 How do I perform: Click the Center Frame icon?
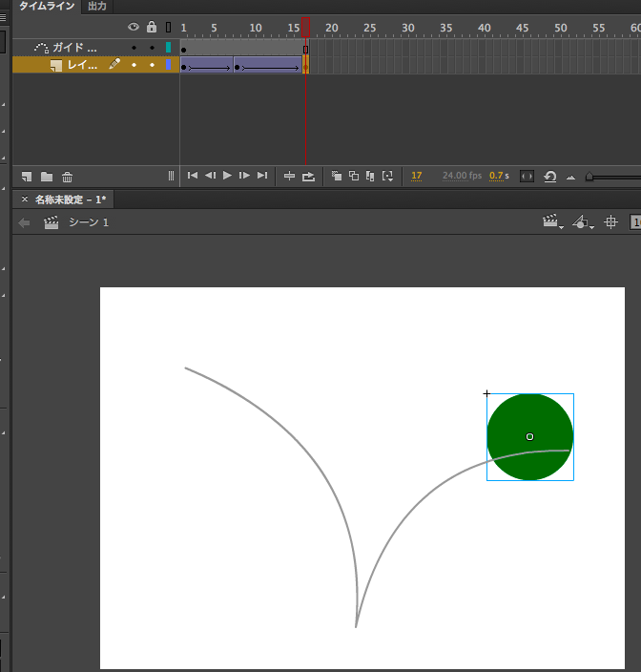pos(289,176)
